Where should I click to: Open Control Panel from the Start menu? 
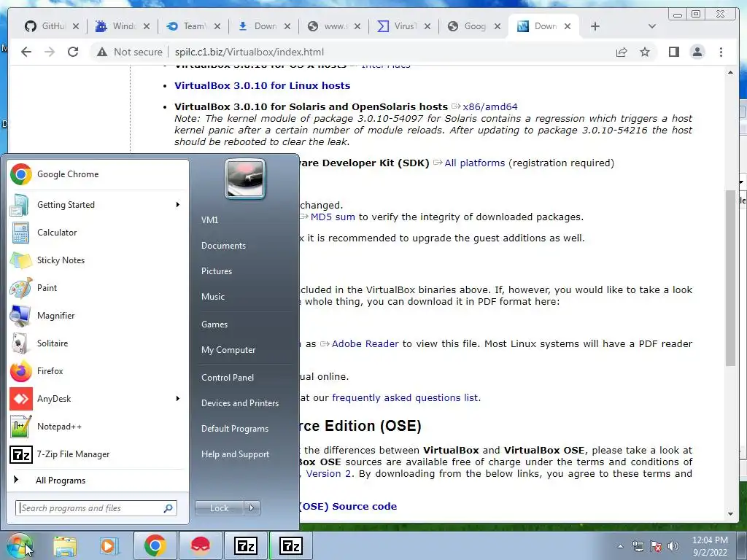tap(228, 378)
